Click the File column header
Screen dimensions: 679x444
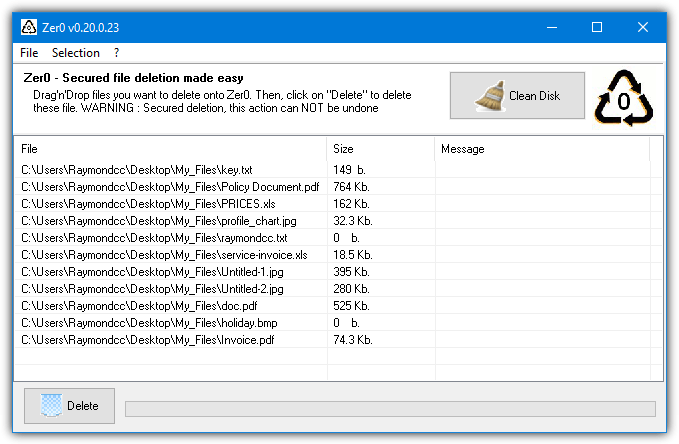click(x=170, y=149)
